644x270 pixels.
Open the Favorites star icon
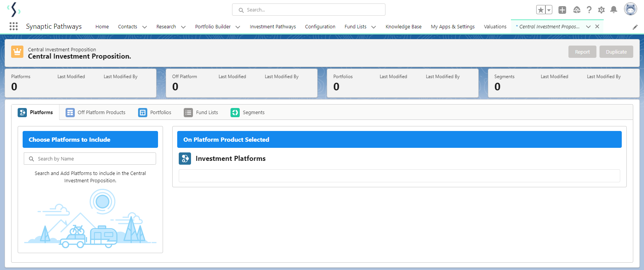(x=541, y=10)
